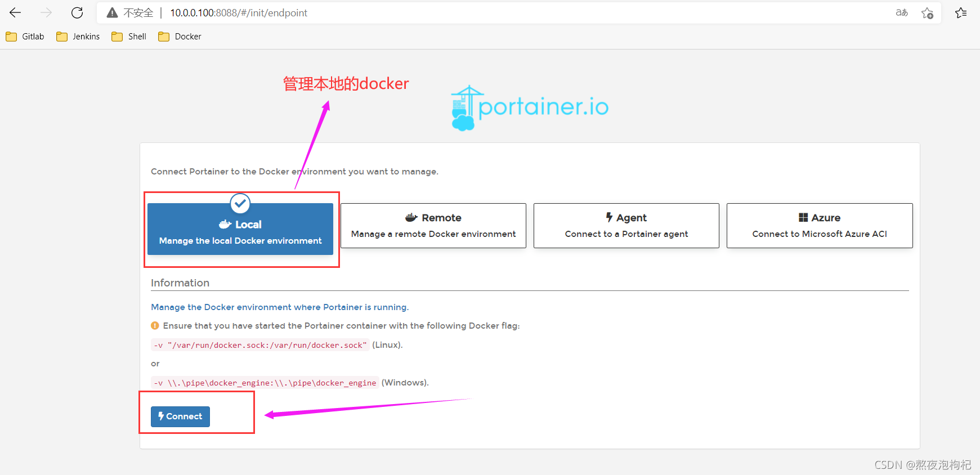The width and height of the screenshot is (980, 475).
Task: Click the '(Windows).' label after the pipe flag
Action: [405, 383]
